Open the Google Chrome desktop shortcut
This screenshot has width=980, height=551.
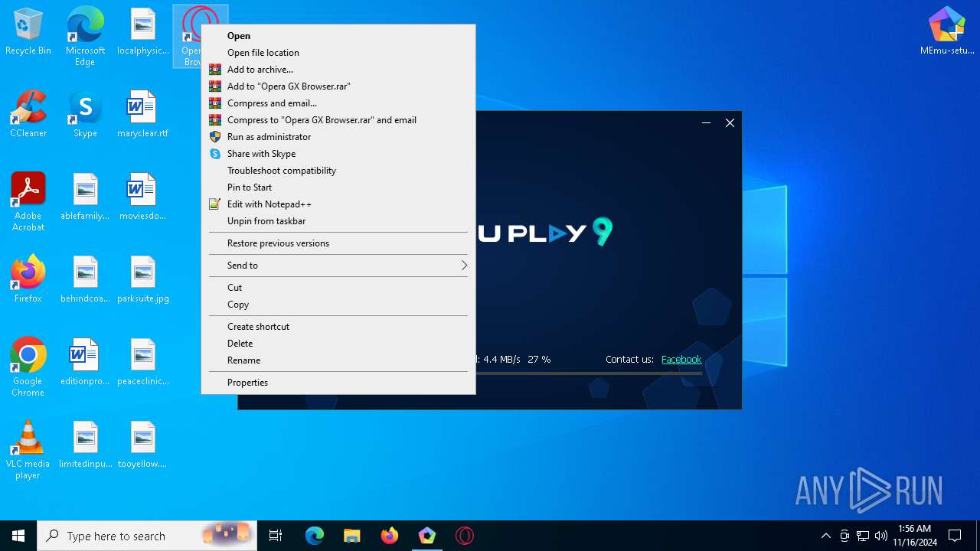tap(28, 367)
